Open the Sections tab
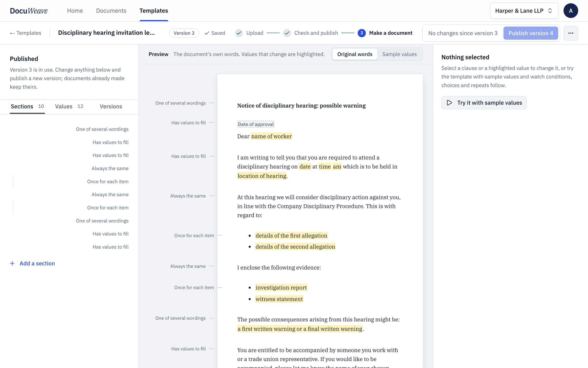The width and height of the screenshot is (588, 368). (x=27, y=106)
